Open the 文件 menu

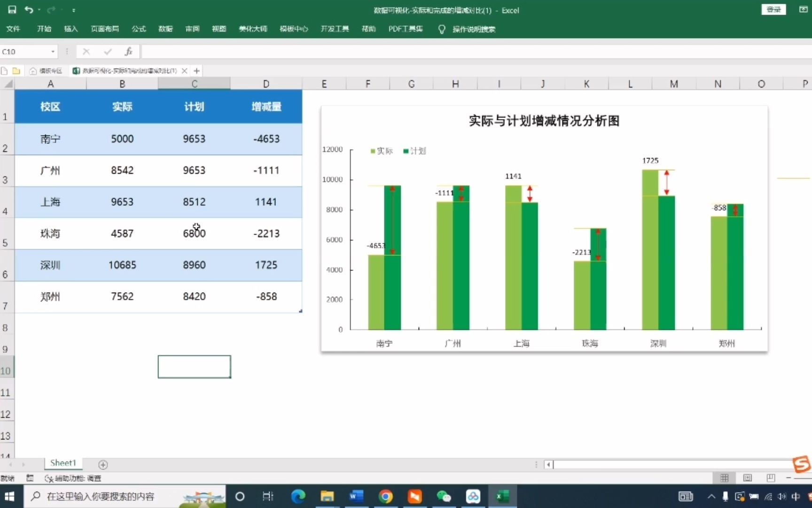13,29
